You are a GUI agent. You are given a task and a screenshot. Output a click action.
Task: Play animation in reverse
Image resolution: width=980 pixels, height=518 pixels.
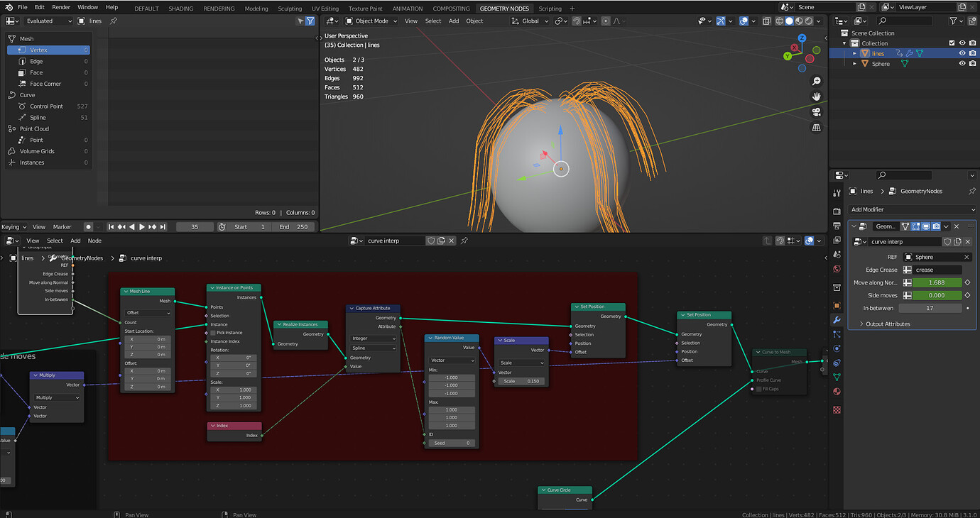point(131,227)
